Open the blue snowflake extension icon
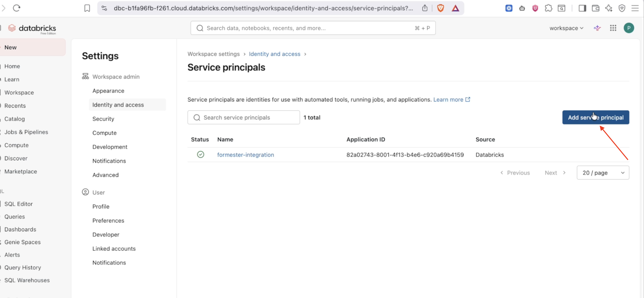 [509, 8]
